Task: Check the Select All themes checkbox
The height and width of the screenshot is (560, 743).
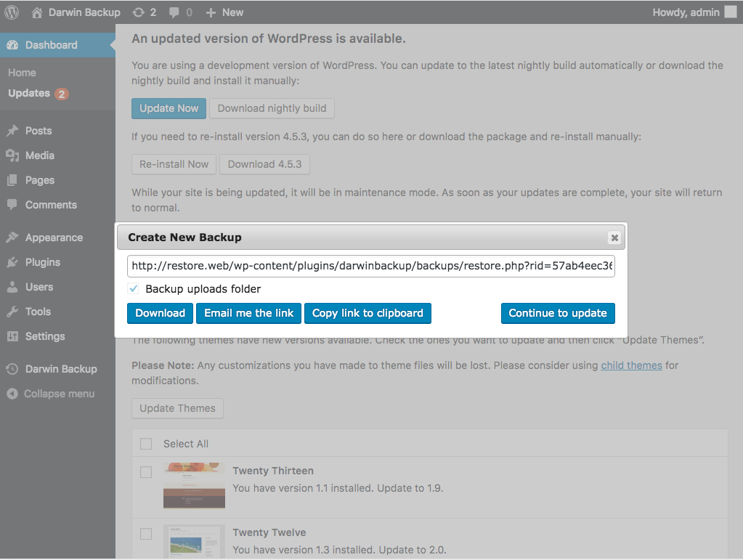Action: click(x=146, y=444)
